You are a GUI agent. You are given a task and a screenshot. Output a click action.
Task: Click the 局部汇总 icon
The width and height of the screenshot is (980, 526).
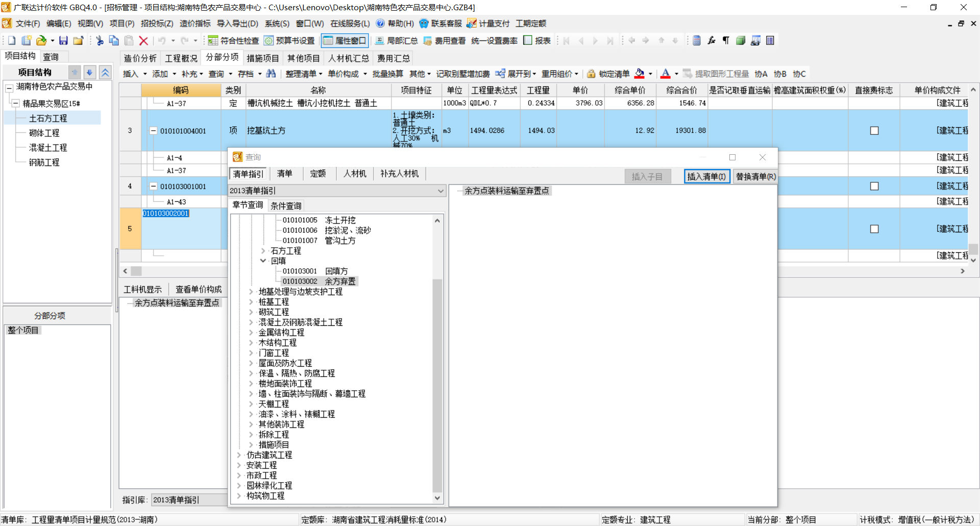pyautogui.click(x=379, y=41)
